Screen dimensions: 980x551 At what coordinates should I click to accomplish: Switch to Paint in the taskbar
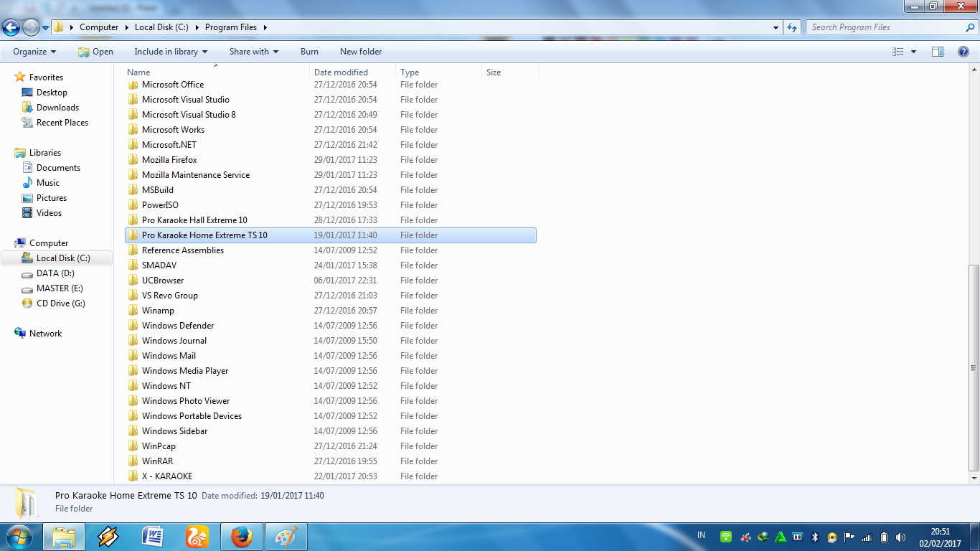click(x=286, y=537)
